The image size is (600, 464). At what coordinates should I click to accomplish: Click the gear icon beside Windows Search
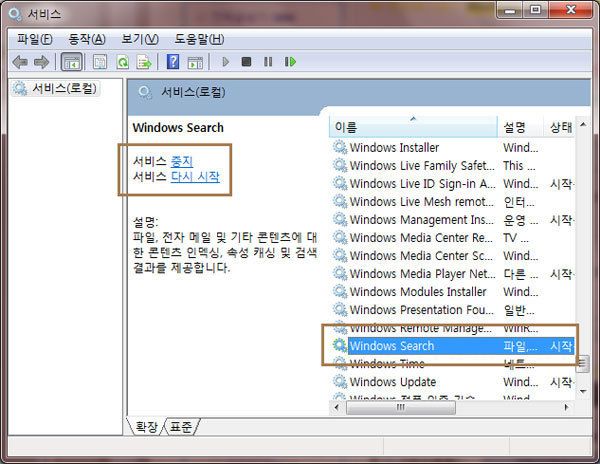(340, 345)
